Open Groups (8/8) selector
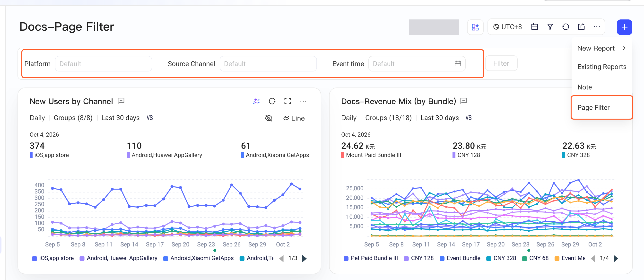Image resolution: width=644 pixels, height=280 pixels. [x=73, y=118]
